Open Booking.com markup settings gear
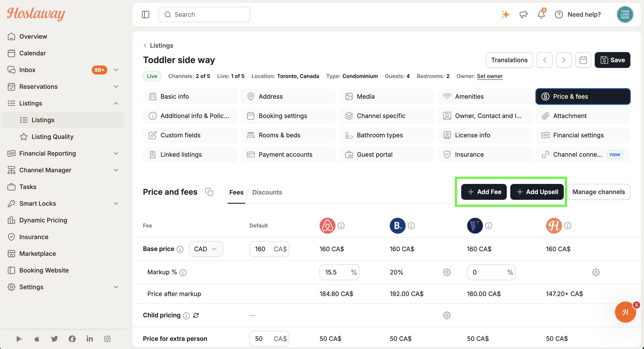Image resolution: width=644 pixels, height=349 pixels. pos(447,272)
